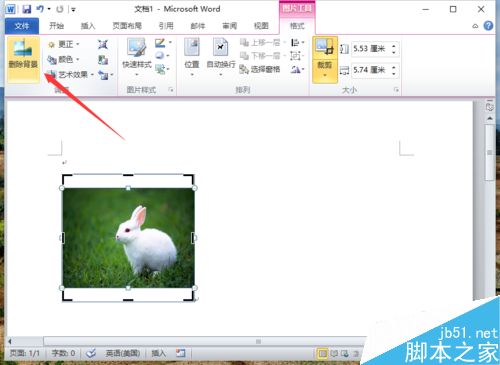Image resolution: width=500 pixels, height=365 pixels.
Task: Click the Picture Layout icon
Action: click(x=161, y=69)
